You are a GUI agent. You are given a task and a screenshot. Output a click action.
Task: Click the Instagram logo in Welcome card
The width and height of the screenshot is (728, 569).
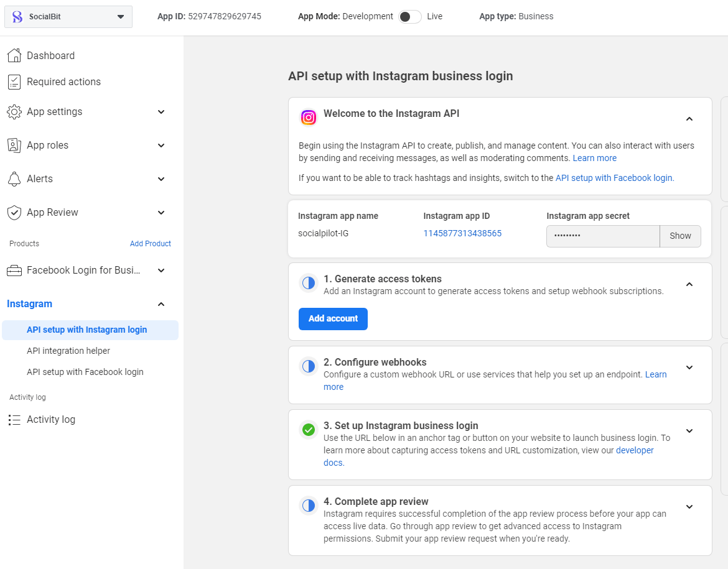pos(309,118)
